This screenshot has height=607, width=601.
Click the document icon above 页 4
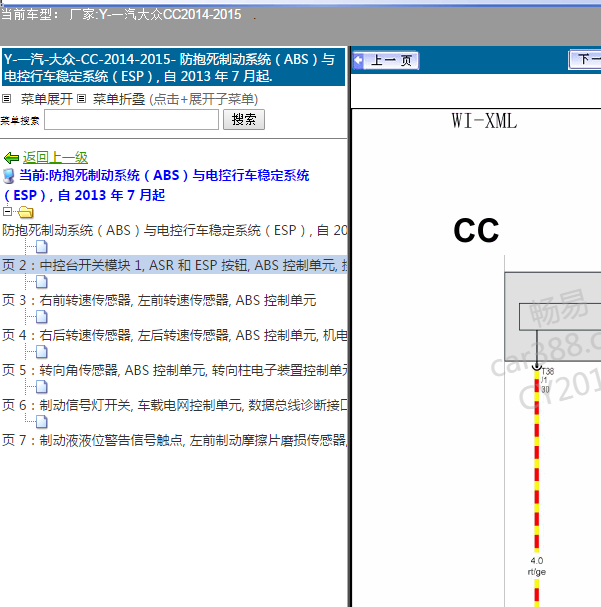(x=42, y=317)
